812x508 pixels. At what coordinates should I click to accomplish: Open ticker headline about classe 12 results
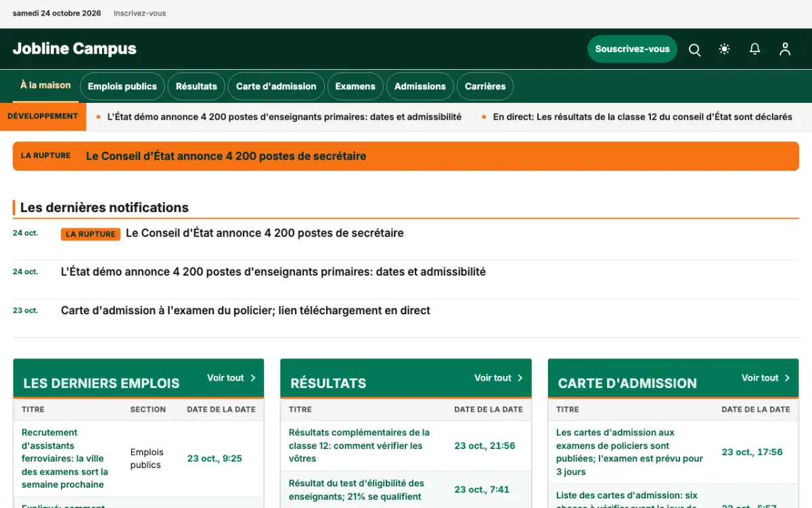[642, 117]
